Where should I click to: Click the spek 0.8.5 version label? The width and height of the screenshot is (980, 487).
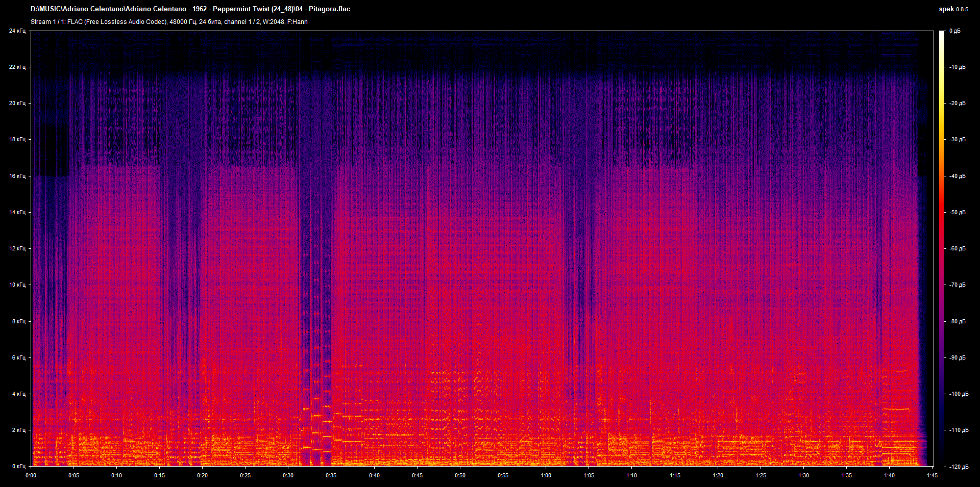[953, 9]
